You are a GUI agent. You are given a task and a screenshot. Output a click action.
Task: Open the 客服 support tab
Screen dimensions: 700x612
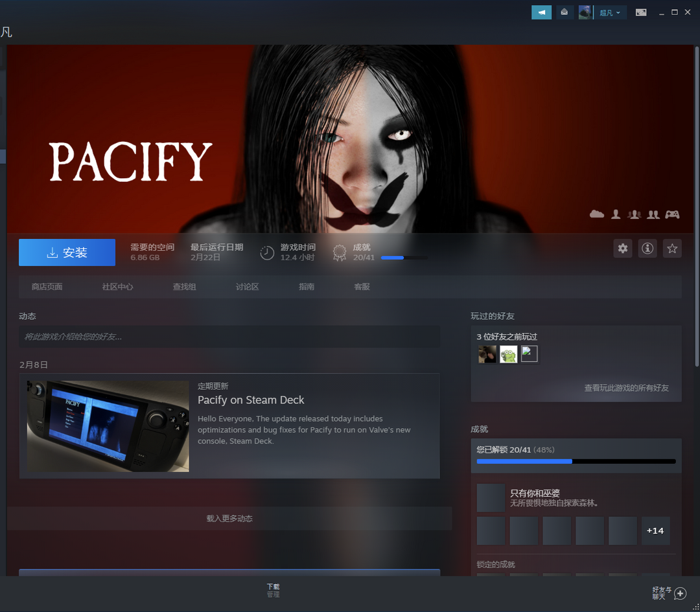coord(362,287)
